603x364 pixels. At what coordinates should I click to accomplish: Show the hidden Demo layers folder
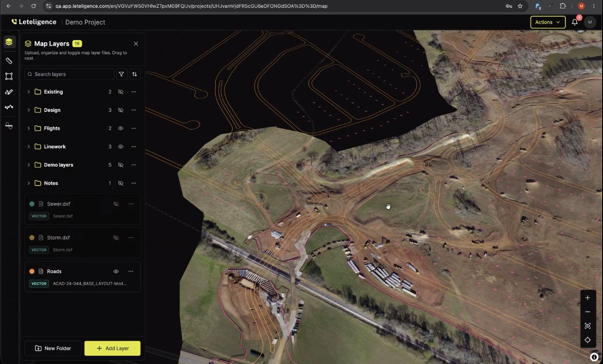tap(120, 165)
